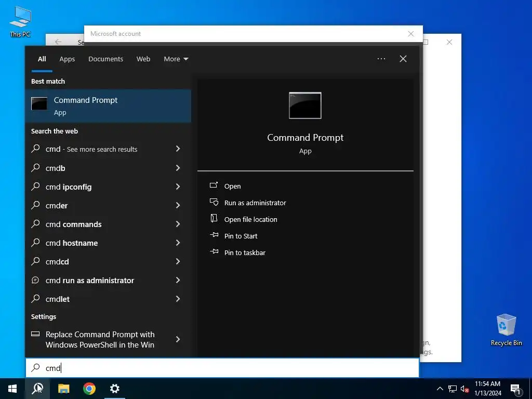Expand arrow next to cmd hostname
This screenshot has width=532, height=399.
[178, 243]
